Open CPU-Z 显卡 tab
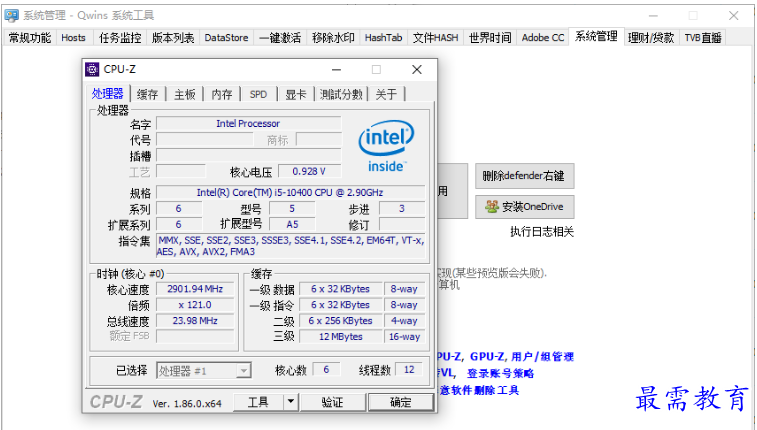Viewport: 757px width, 430px height. pos(295,95)
